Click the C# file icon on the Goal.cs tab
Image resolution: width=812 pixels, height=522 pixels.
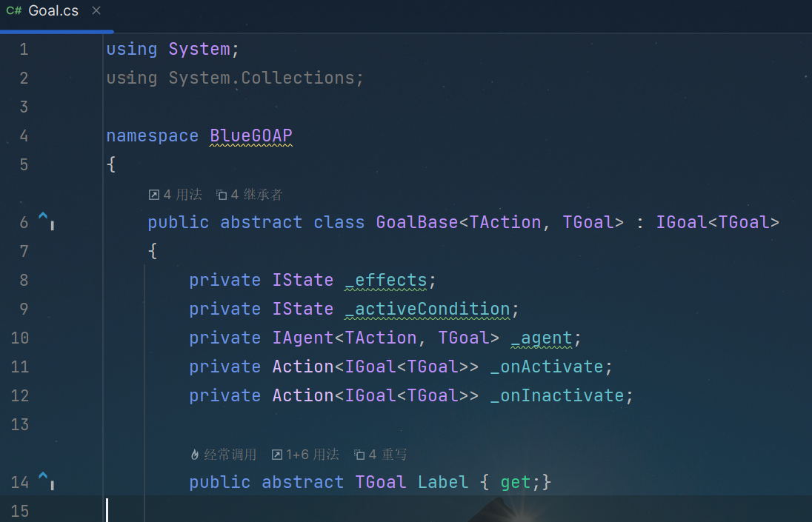click(x=13, y=11)
